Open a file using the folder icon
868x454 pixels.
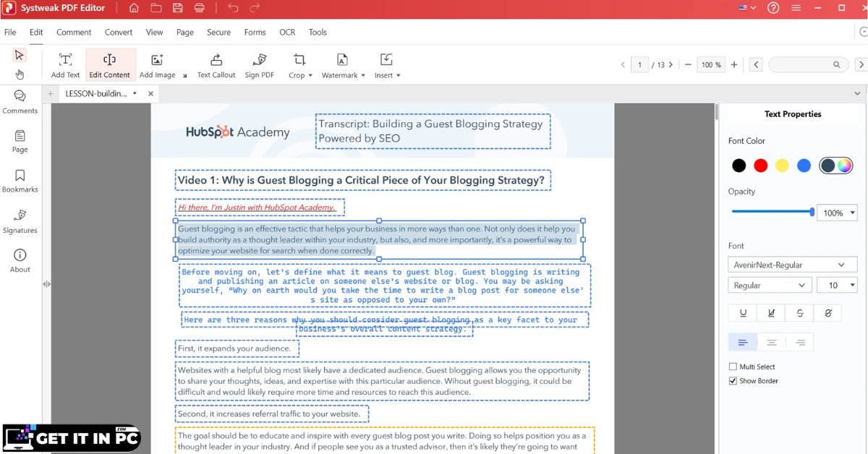(x=156, y=8)
